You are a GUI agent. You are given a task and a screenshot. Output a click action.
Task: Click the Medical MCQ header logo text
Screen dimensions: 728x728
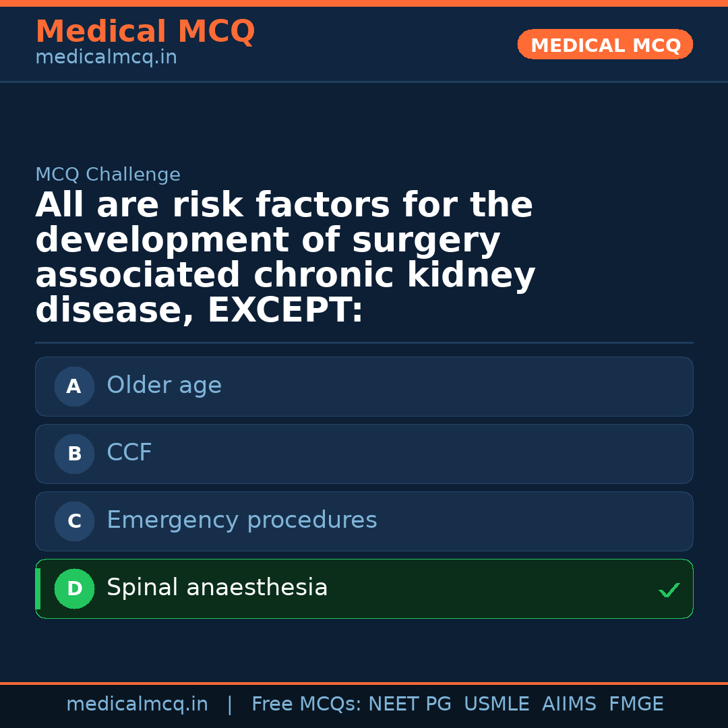(x=145, y=31)
